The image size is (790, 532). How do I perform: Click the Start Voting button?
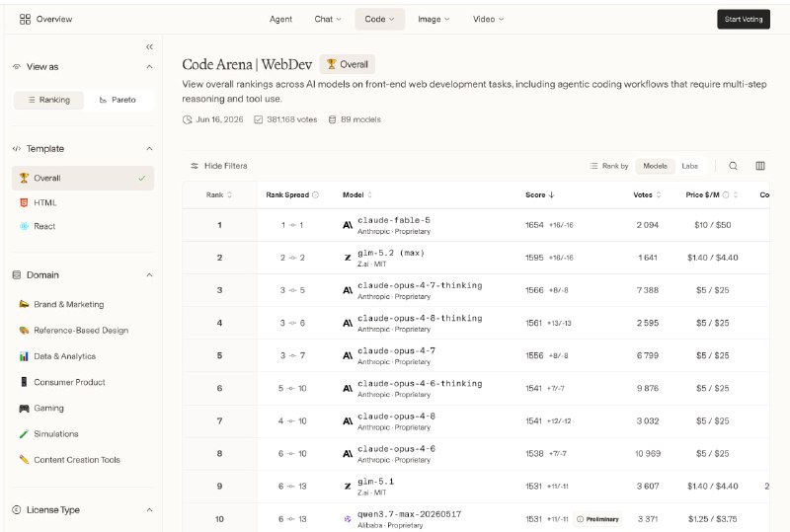744,19
